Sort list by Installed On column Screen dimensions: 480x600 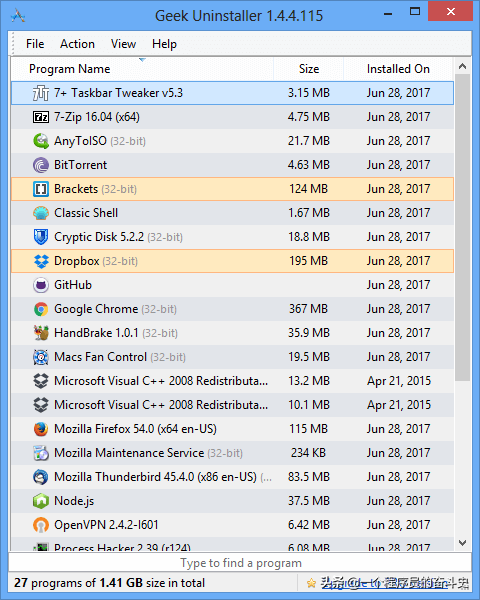click(398, 69)
